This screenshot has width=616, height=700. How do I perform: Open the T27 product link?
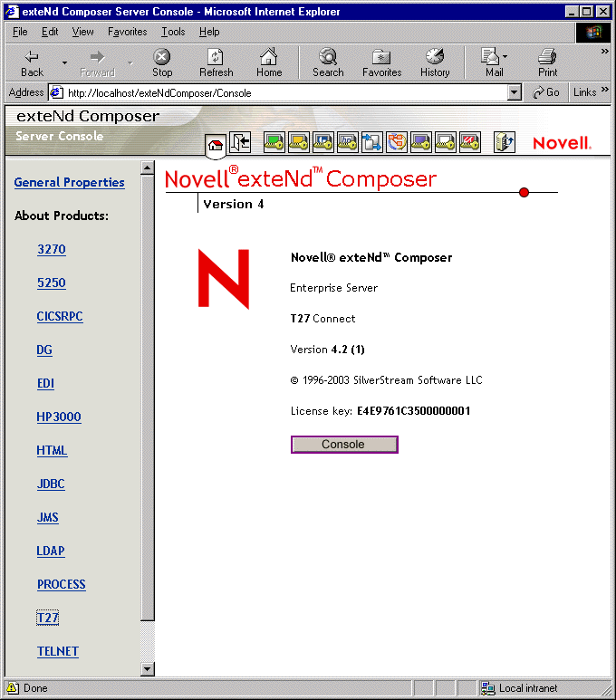[x=47, y=618]
